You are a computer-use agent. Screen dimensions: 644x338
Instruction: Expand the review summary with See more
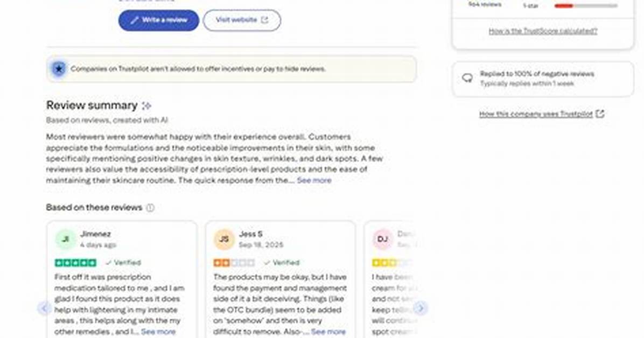pos(314,180)
